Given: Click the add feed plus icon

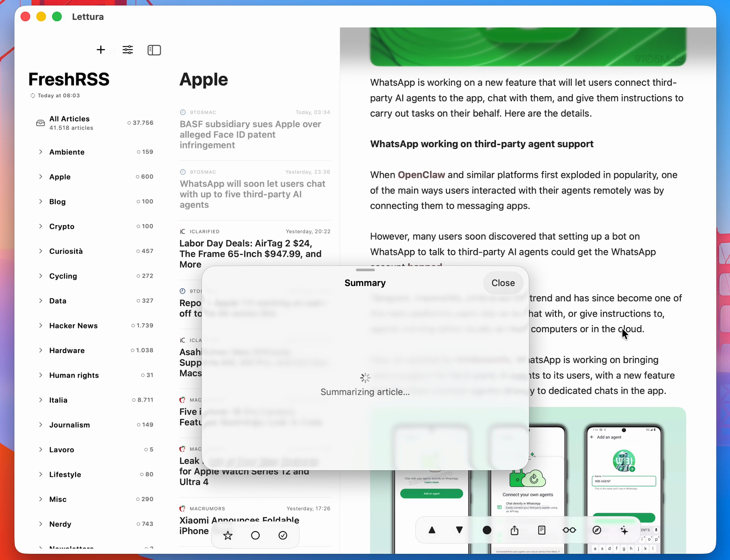Looking at the screenshot, I should tap(101, 50).
